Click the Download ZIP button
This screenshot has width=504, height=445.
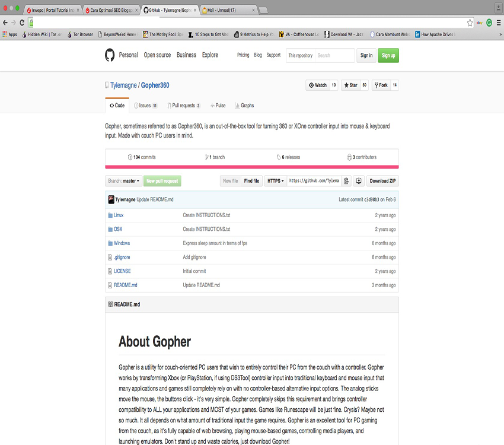tap(382, 181)
